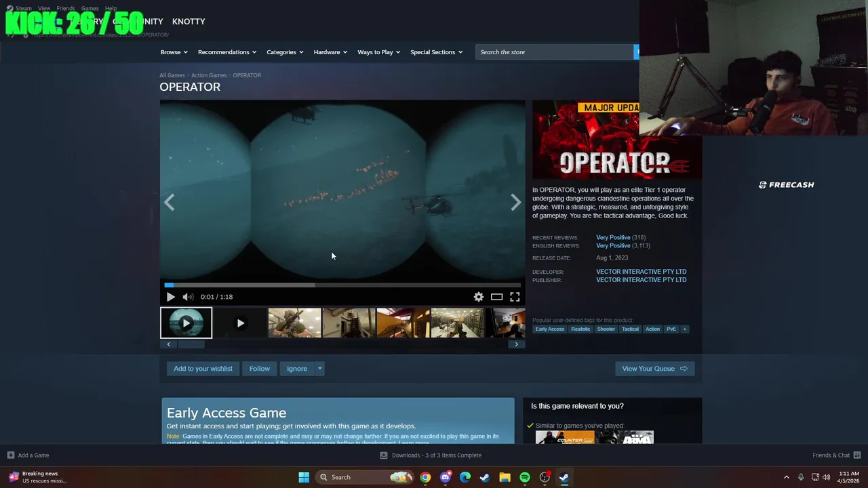868x488 pixels.
Task: Click the plus button after the PvE tag
Action: [x=684, y=329]
